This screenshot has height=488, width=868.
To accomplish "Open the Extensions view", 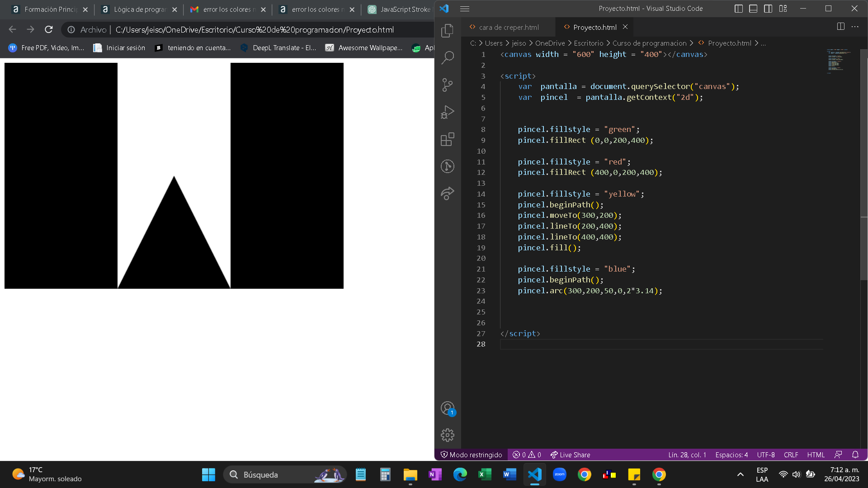I will (447, 139).
